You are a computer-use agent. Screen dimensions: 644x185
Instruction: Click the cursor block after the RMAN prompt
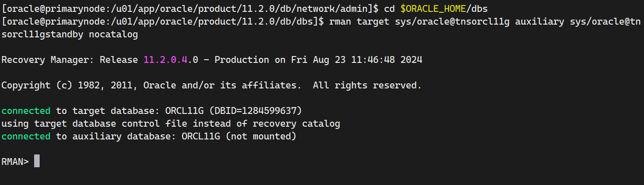(37, 161)
